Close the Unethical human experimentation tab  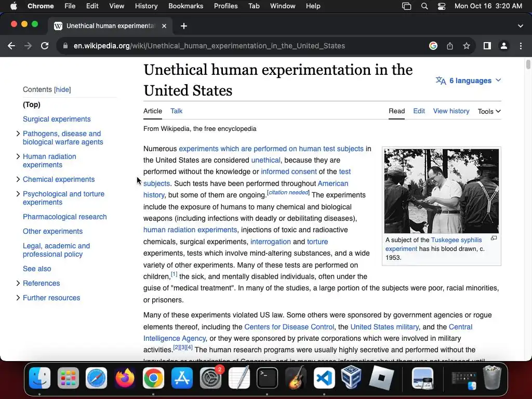click(164, 26)
